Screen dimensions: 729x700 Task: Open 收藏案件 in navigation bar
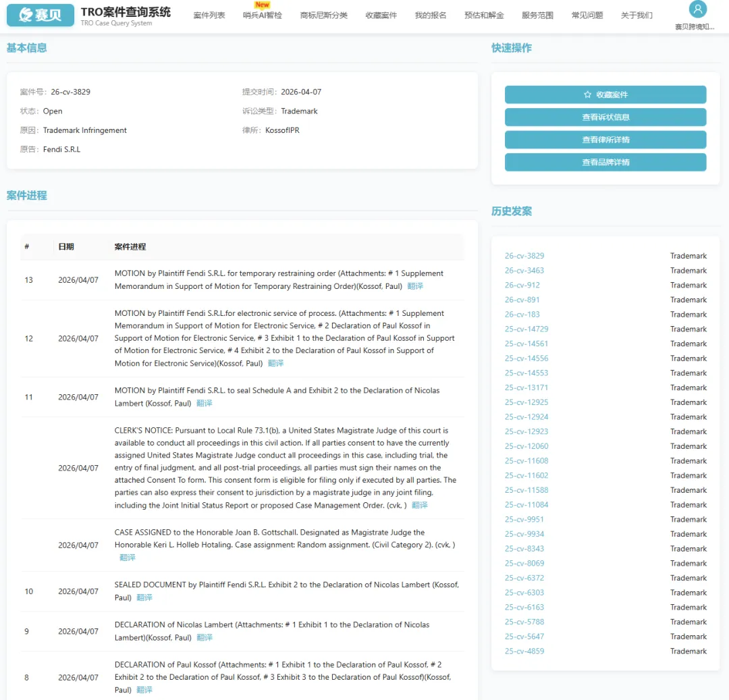click(381, 16)
